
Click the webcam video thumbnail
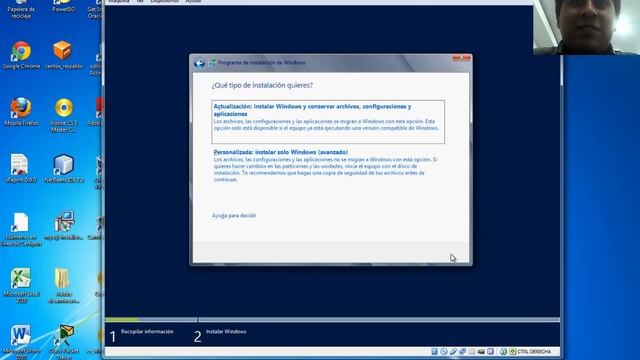click(x=587, y=27)
